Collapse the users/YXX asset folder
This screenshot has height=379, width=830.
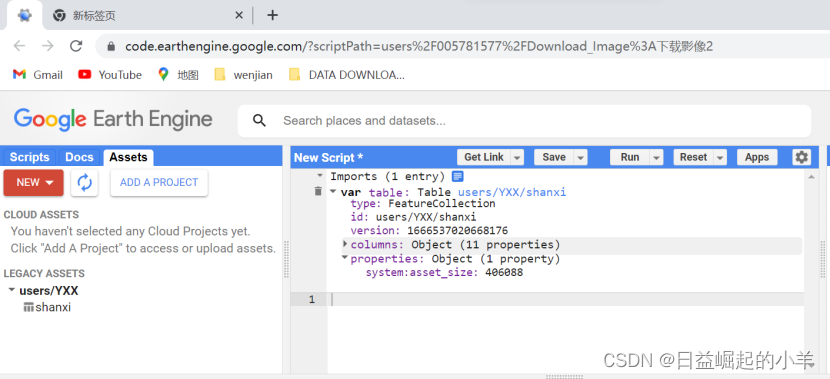(12, 290)
